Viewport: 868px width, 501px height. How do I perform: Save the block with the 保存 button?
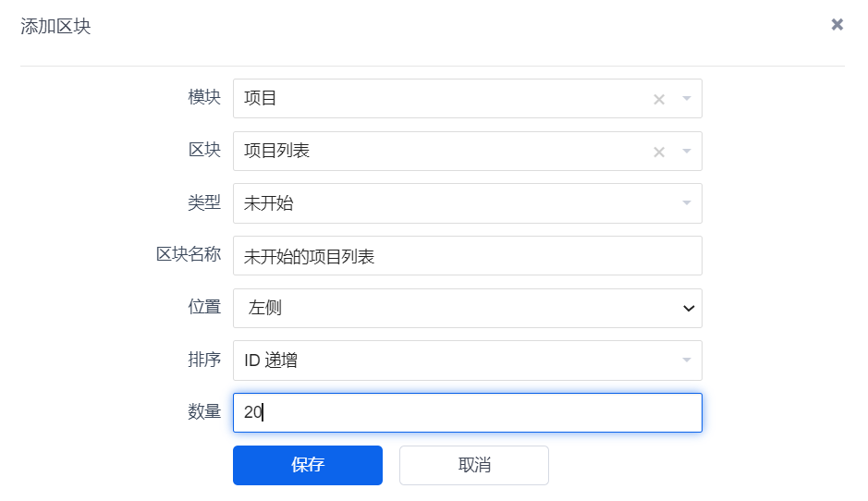click(308, 465)
